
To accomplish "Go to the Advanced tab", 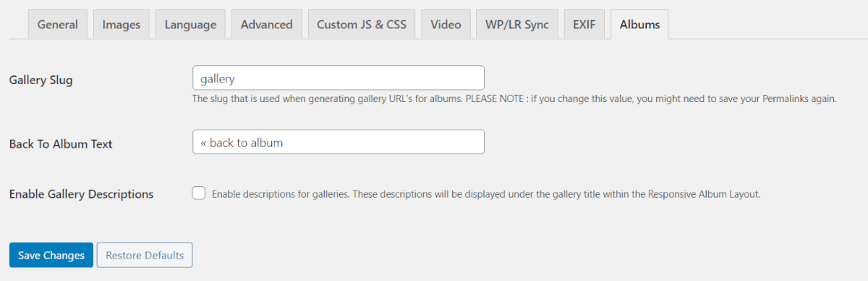I will (266, 24).
